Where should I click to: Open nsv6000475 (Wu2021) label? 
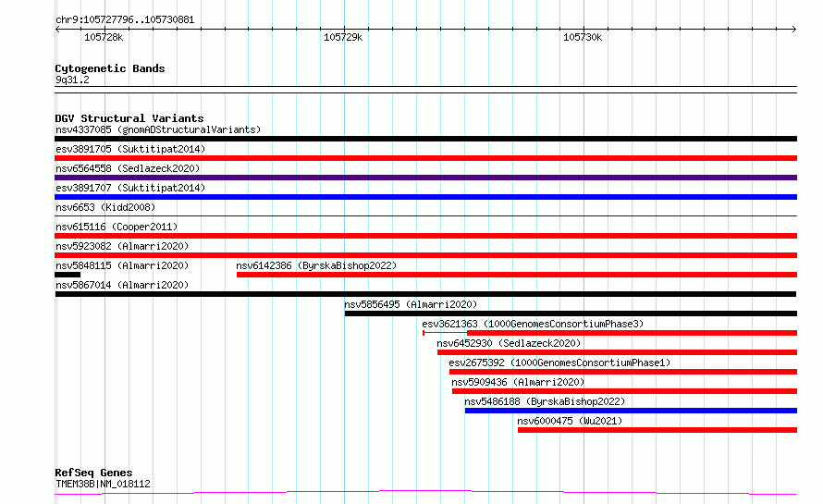pyautogui.click(x=570, y=421)
